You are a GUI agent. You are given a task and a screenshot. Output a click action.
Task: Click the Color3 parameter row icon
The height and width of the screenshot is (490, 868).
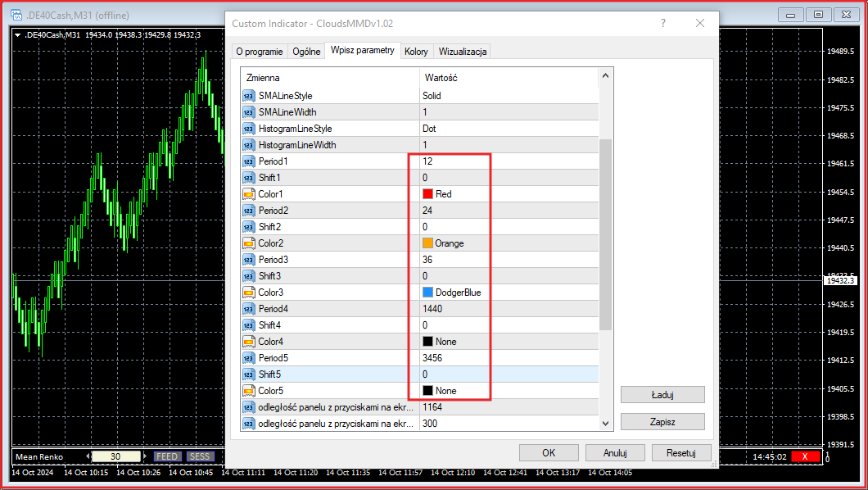(x=248, y=293)
